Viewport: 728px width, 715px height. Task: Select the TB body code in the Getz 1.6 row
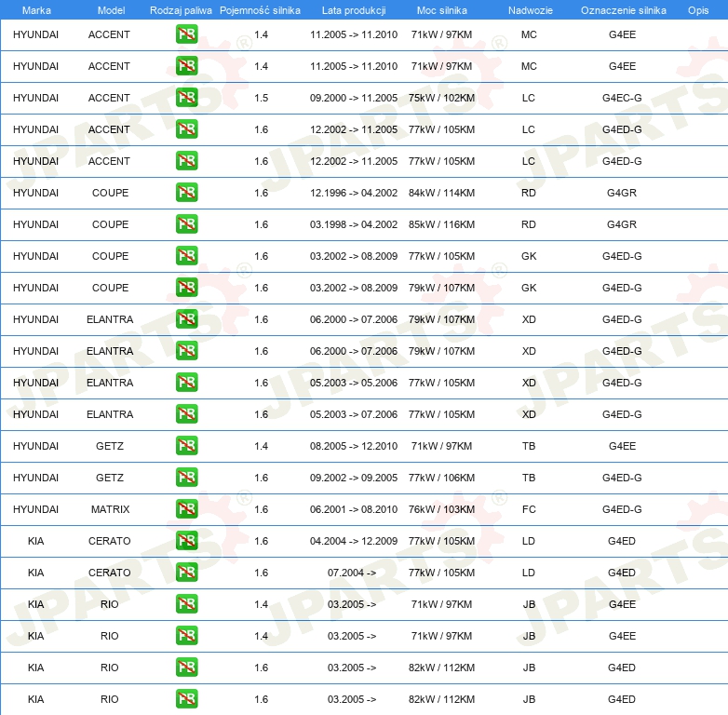(x=529, y=478)
